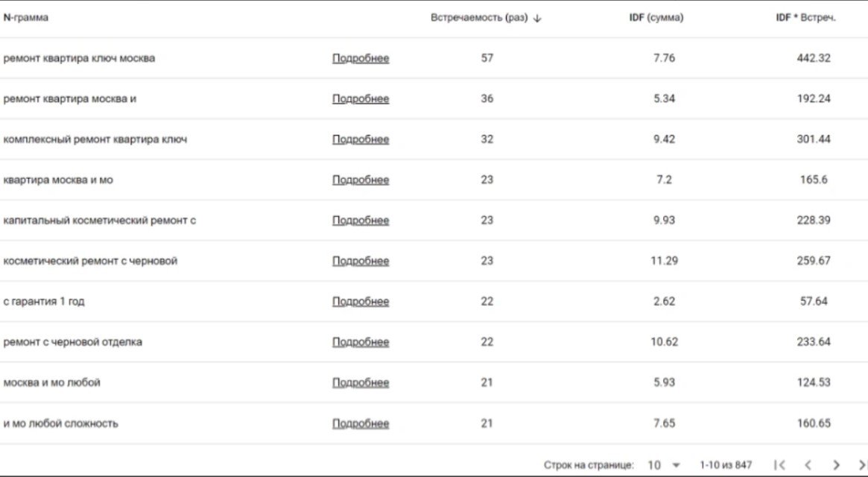This screenshot has height=477, width=868.
Task: Open Подробнее for "косметический ремонт с черновой"
Action: pyautogui.click(x=361, y=261)
